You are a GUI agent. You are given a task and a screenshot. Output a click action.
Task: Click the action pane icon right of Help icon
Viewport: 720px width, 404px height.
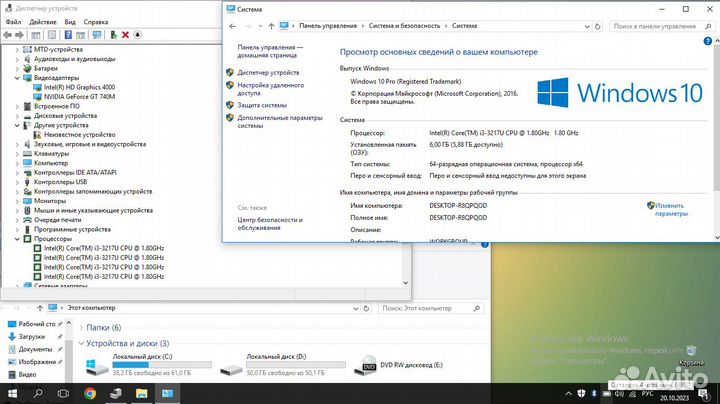[x=81, y=35]
